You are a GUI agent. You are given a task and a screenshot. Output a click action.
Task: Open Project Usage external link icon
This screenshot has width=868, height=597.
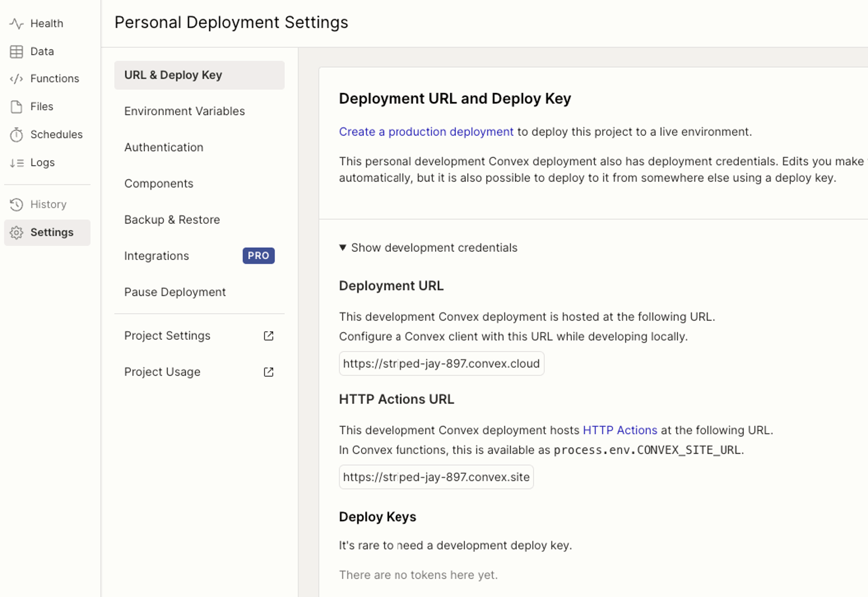pos(268,372)
